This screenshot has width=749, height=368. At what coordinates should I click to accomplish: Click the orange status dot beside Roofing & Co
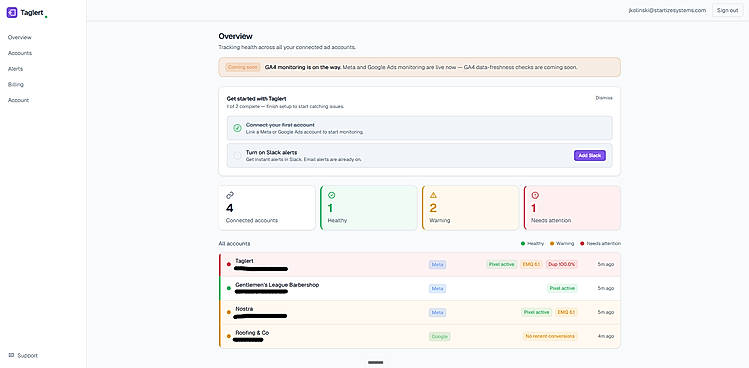(229, 336)
